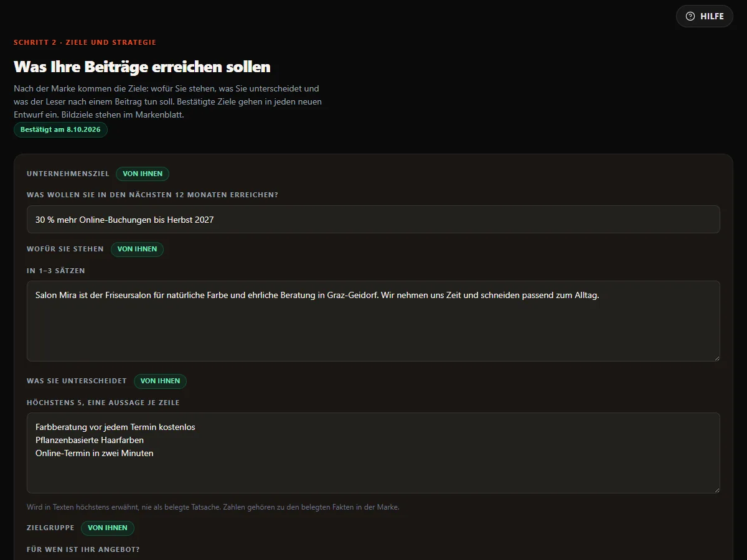Click the 12-month goal input field
The height and width of the screenshot is (560, 747).
click(374, 220)
